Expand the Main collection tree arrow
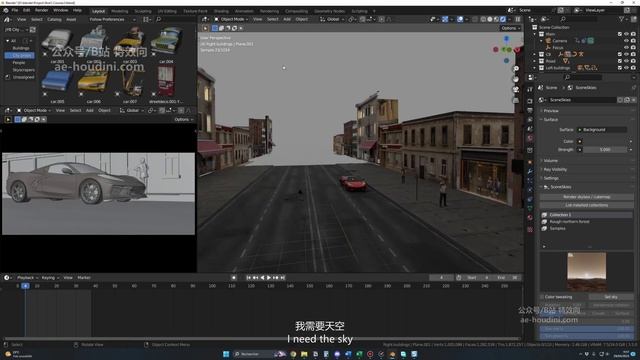Screen dimensions: 640x360 pos(535,34)
